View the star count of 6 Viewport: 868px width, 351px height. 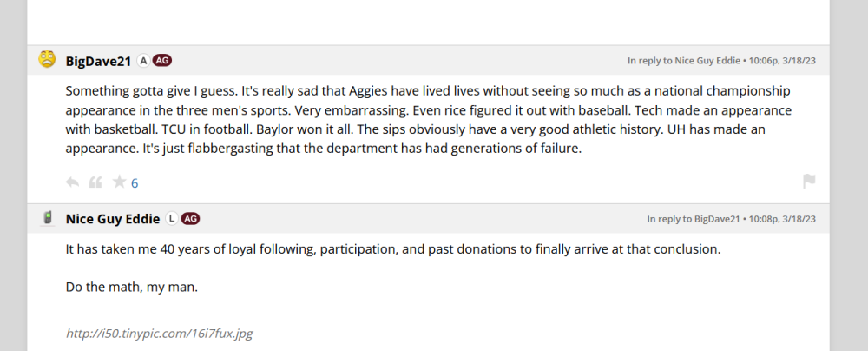135,183
